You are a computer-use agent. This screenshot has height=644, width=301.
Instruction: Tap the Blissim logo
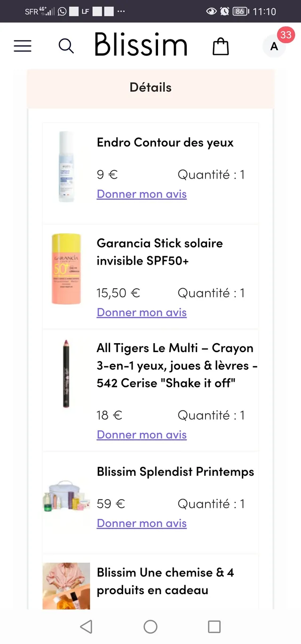[x=141, y=45]
